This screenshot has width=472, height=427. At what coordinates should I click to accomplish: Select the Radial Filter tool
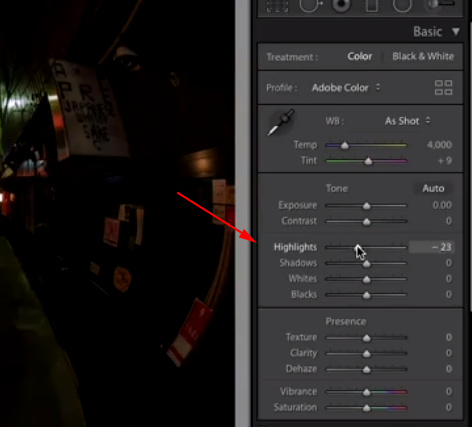402,5
